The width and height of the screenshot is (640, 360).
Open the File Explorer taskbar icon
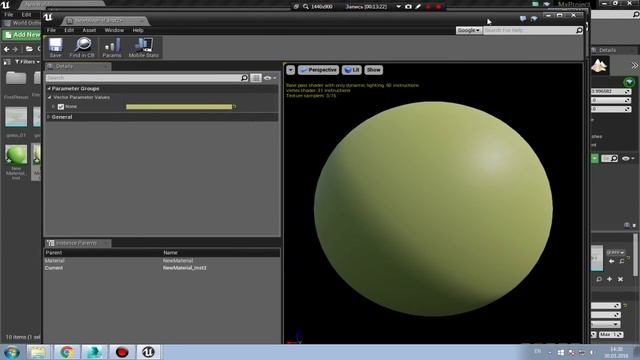coord(38,352)
